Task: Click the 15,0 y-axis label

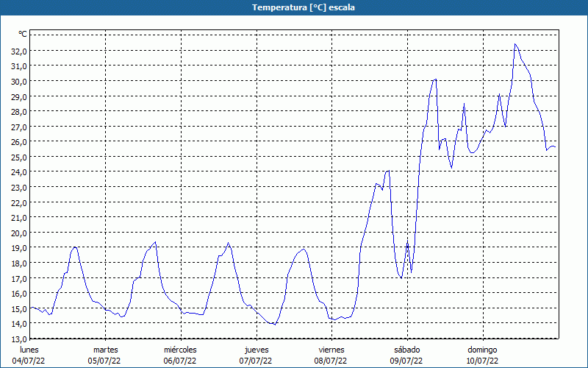Action: (19, 308)
